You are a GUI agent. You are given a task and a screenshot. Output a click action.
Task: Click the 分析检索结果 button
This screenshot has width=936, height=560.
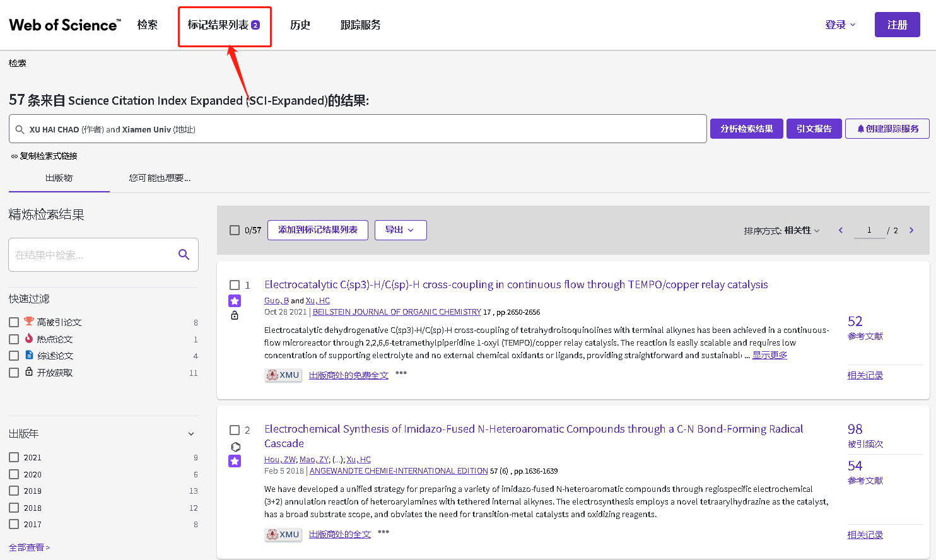746,129
